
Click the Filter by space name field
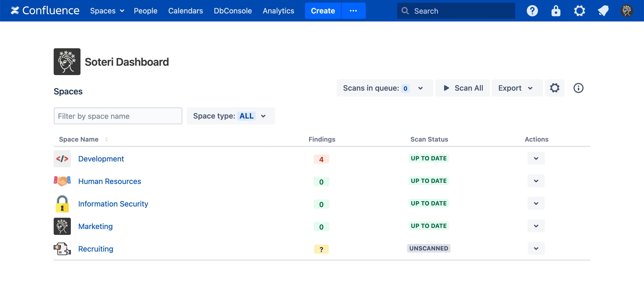click(x=118, y=116)
